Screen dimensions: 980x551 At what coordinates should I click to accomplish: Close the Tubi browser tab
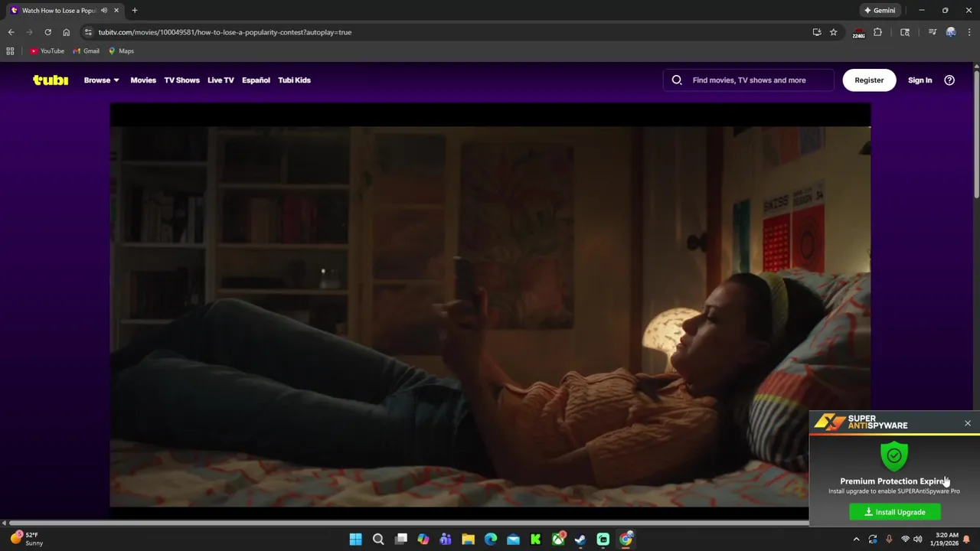coord(116,10)
